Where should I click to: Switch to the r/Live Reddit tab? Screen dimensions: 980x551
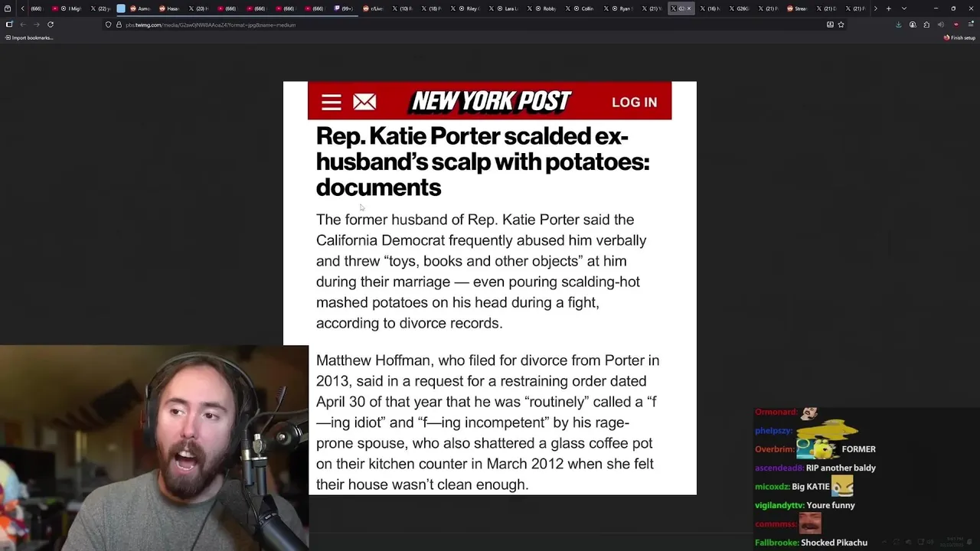(373, 8)
